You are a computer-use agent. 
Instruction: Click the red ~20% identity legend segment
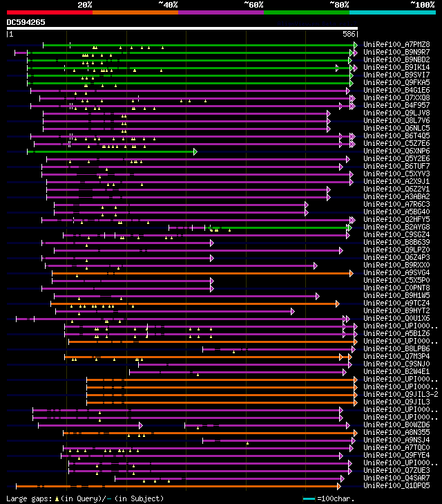[50, 12]
